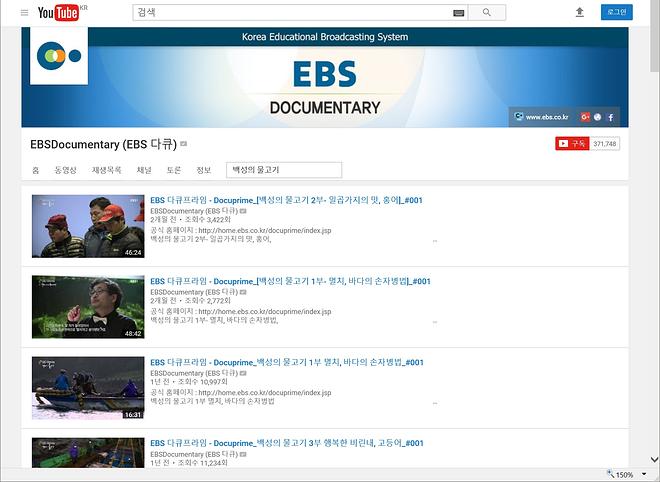Click the red 구독 subscribe button
The image size is (660, 482).
[x=572, y=144]
